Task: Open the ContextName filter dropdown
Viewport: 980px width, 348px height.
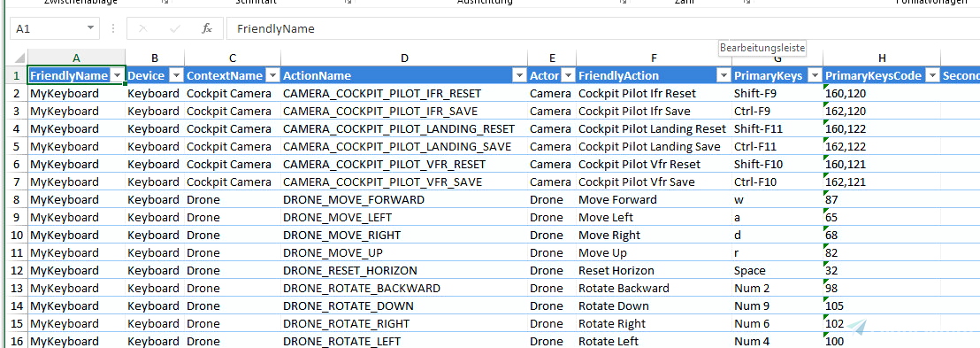Action: click(272, 76)
